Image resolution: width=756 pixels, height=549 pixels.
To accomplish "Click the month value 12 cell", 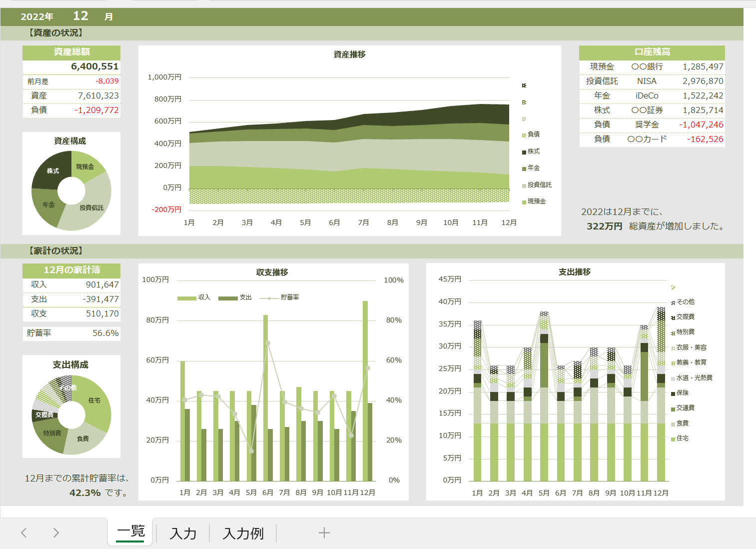I will tap(80, 16).
